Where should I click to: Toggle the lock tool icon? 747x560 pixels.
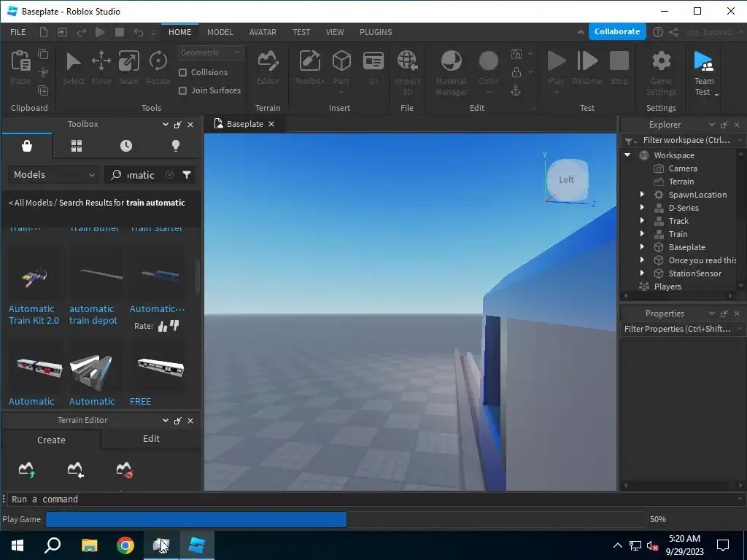(x=516, y=72)
